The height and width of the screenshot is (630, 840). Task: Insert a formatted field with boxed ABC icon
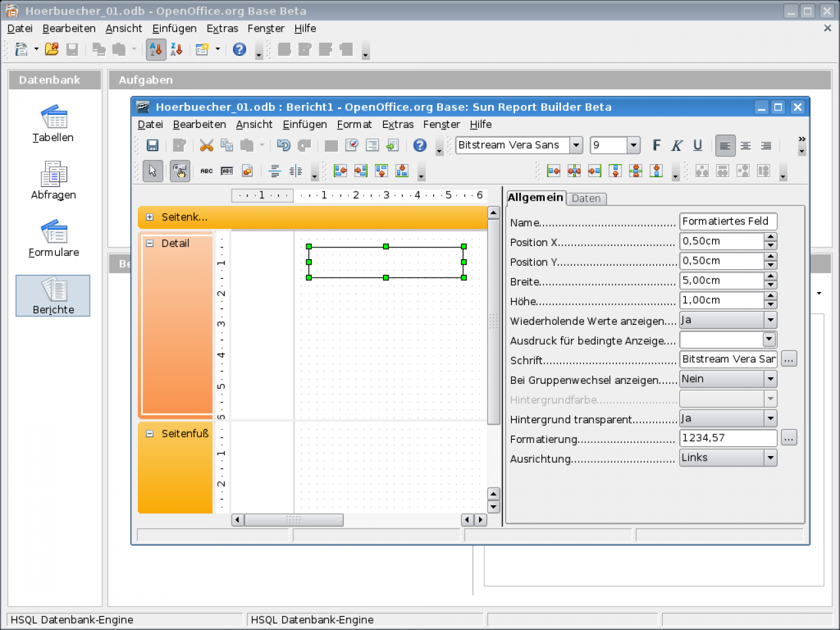(x=227, y=171)
